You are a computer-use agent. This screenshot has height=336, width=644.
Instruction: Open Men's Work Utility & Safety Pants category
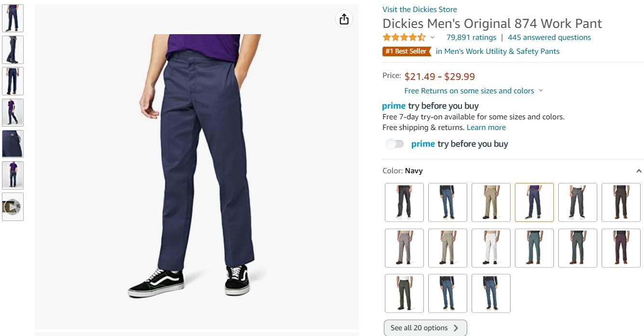[x=498, y=52]
